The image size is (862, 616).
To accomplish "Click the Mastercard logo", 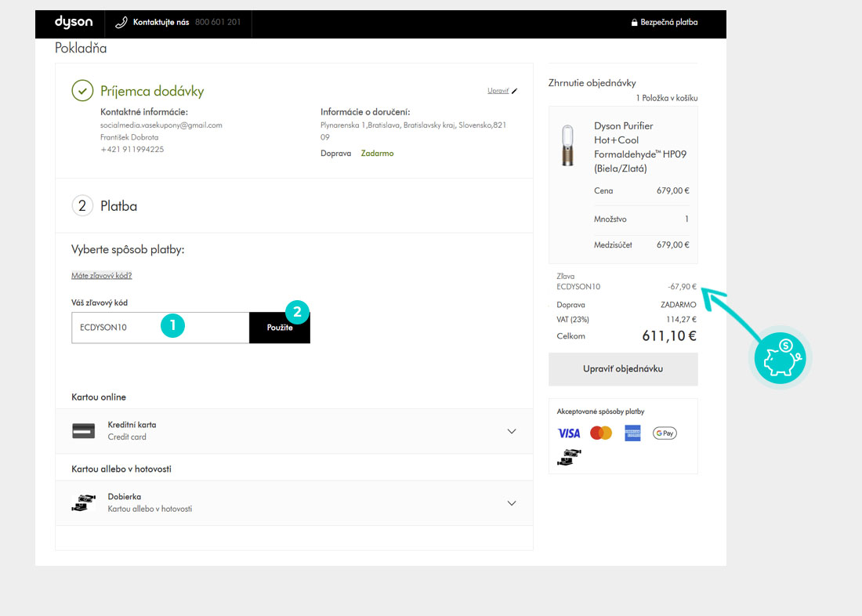I will coord(601,433).
